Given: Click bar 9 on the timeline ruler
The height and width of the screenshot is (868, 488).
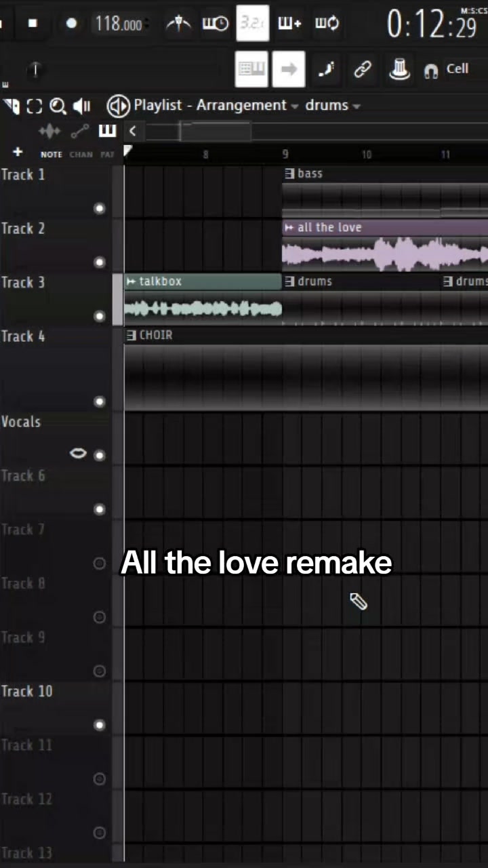Looking at the screenshot, I should click(x=285, y=155).
